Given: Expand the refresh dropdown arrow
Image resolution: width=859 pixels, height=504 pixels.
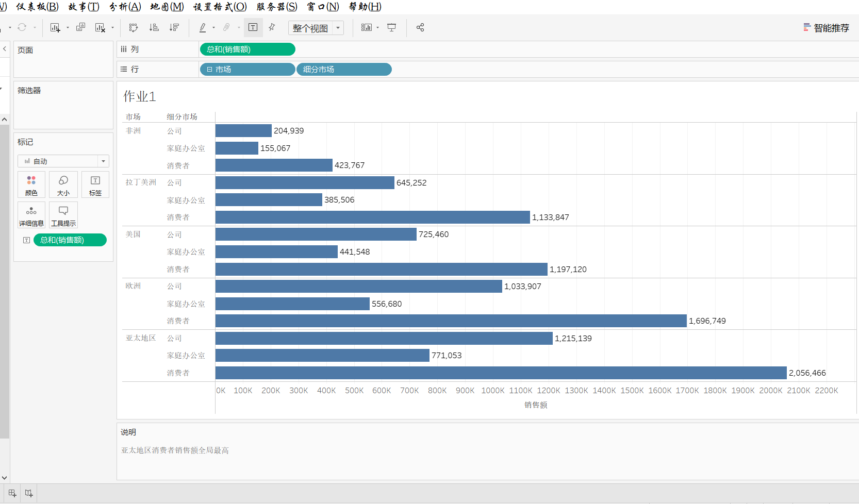Looking at the screenshot, I should 35,28.
